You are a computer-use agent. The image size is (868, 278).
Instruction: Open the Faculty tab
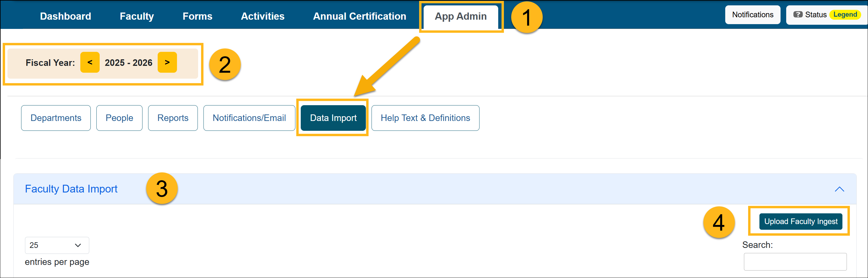pyautogui.click(x=136, y=16)
